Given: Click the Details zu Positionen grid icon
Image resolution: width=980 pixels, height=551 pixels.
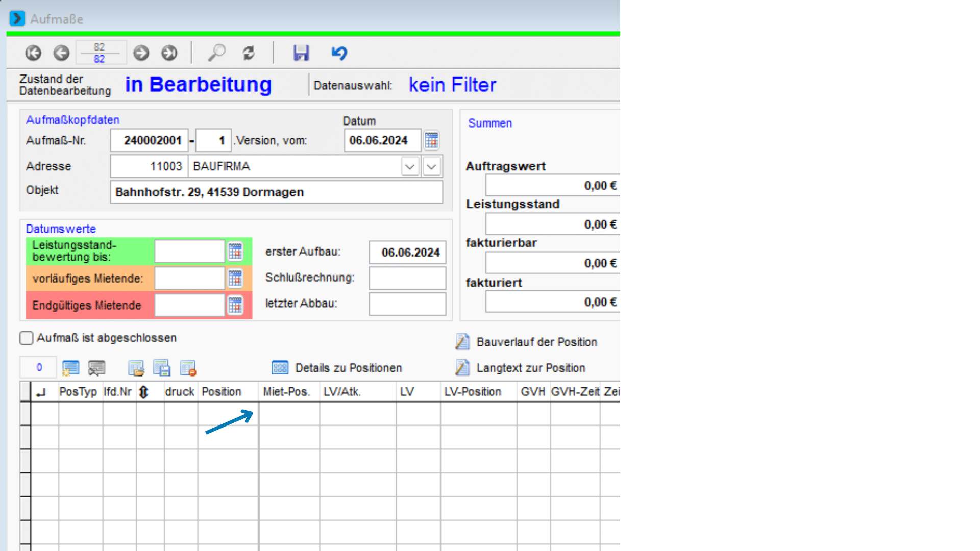Looking at the screenshot, I should (280, 368).
